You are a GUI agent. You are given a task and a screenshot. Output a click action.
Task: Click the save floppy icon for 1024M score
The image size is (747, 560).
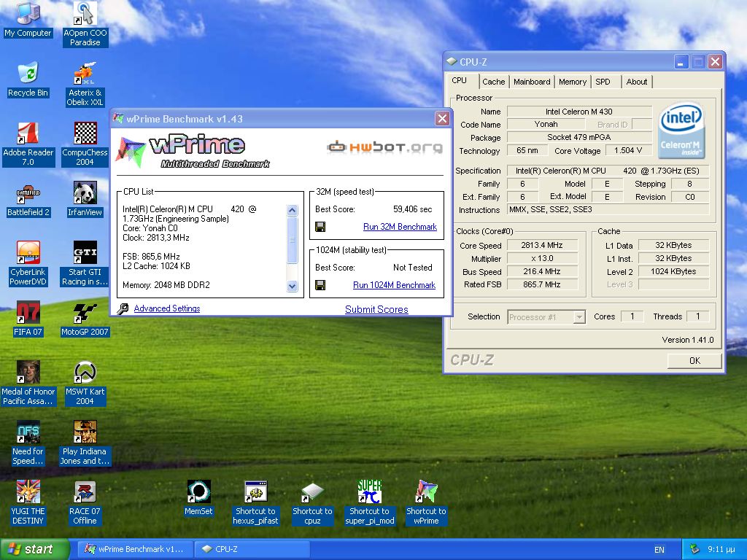320,285
